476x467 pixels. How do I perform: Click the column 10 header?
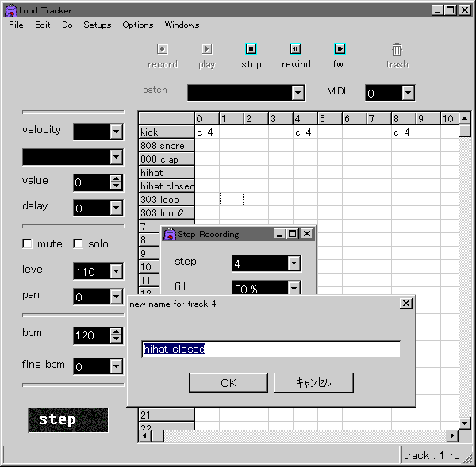coord(450,118)
